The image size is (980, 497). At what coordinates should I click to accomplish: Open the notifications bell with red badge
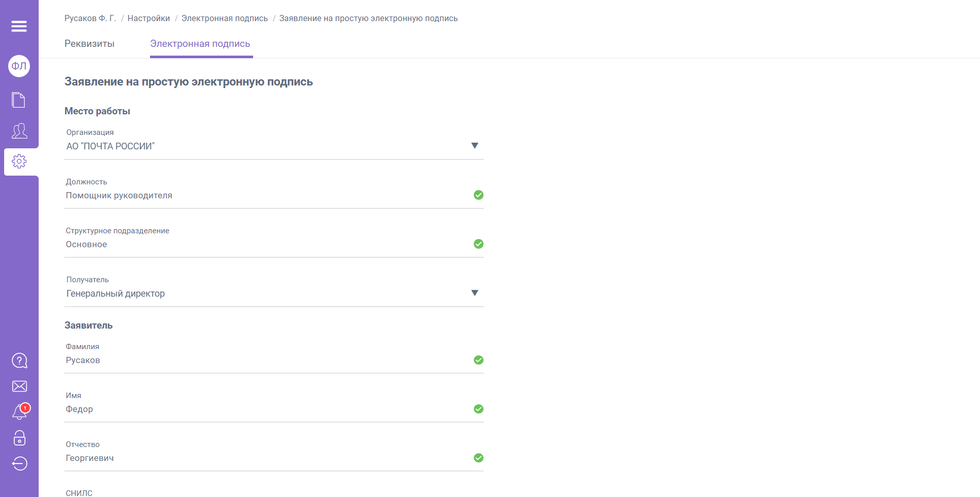20,412
